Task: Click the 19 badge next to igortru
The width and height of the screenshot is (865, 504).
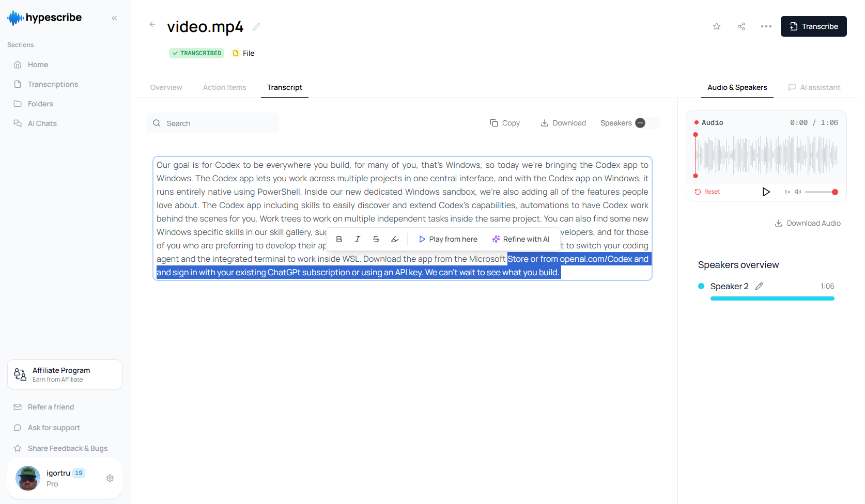Action: (79, 473)
